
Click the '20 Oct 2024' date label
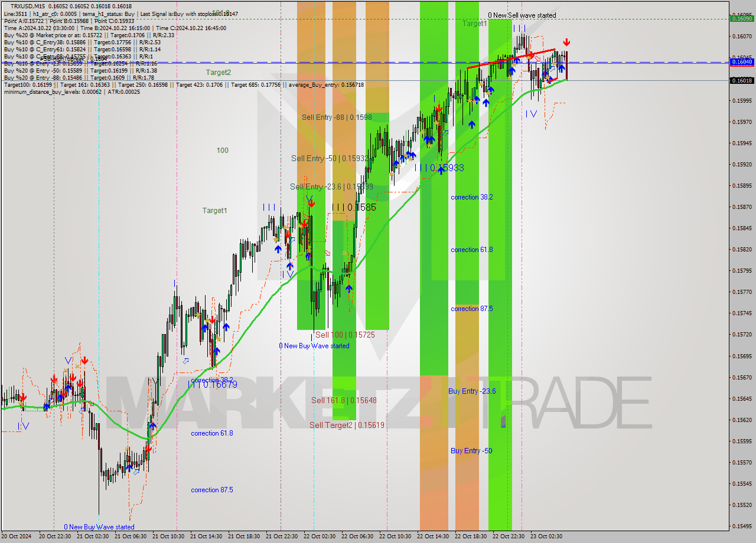click(17, 537)
